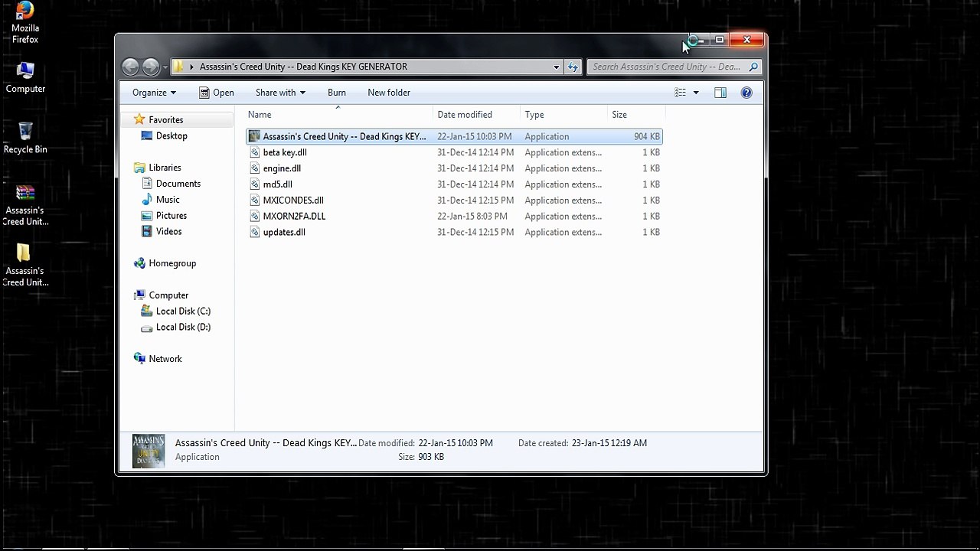Click the engine.dll file icon
The width and height of the screenshot is (980, 551).
click(x=256, y=168)
